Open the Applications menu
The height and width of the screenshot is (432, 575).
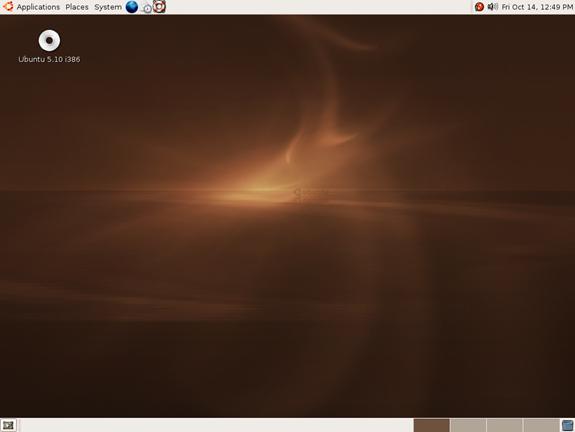pos(38,7)
